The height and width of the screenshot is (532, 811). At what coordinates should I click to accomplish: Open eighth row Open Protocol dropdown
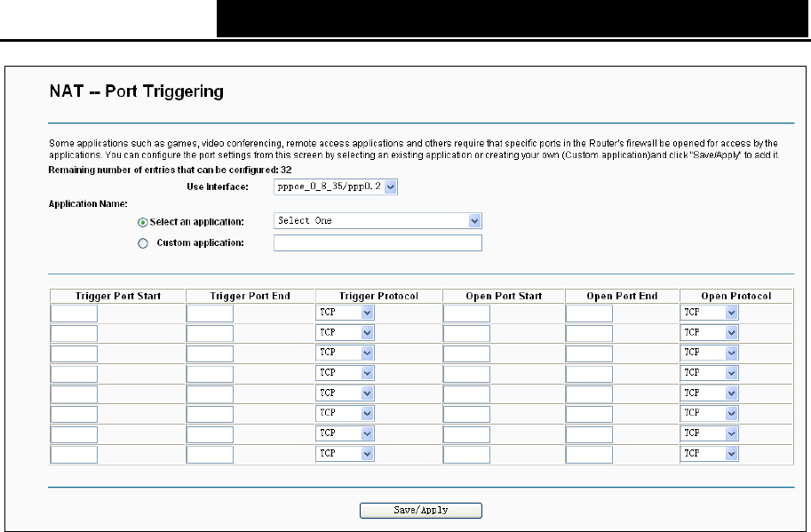(709, 454)
